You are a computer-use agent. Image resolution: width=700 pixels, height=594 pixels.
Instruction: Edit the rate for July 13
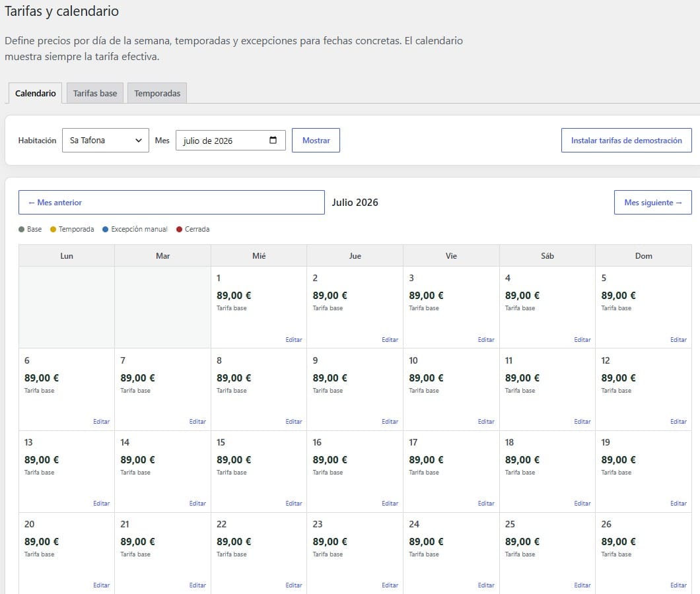click(x=101, y=503)
